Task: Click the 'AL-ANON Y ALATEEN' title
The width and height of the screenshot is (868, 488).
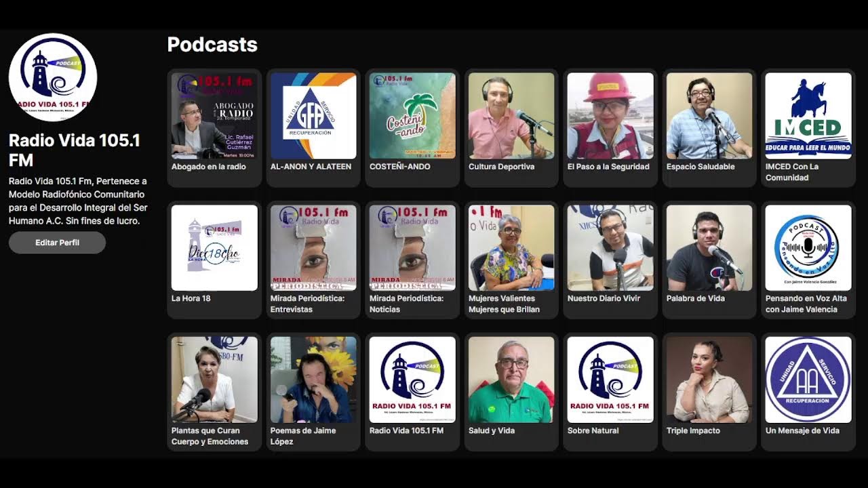Action: pos(311,167)
